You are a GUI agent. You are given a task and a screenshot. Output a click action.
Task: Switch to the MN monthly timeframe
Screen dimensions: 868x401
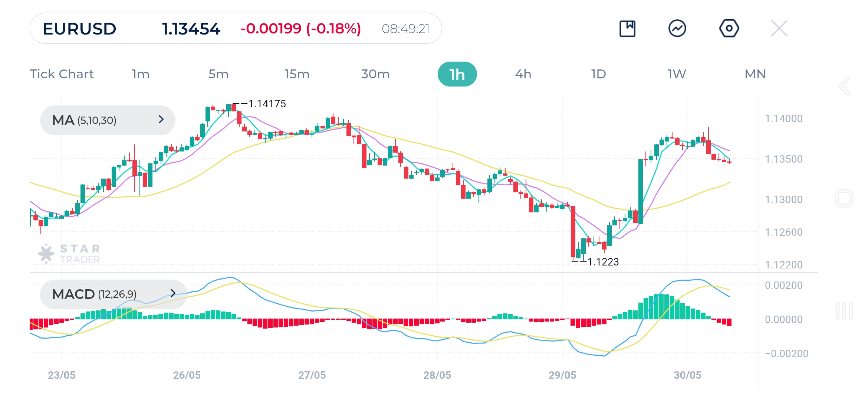click(x=755, y=74)
